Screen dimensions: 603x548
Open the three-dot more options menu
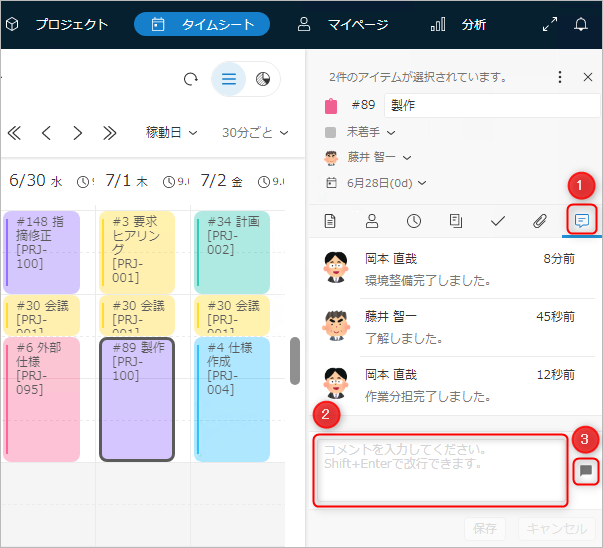click(x=560, y=77)
